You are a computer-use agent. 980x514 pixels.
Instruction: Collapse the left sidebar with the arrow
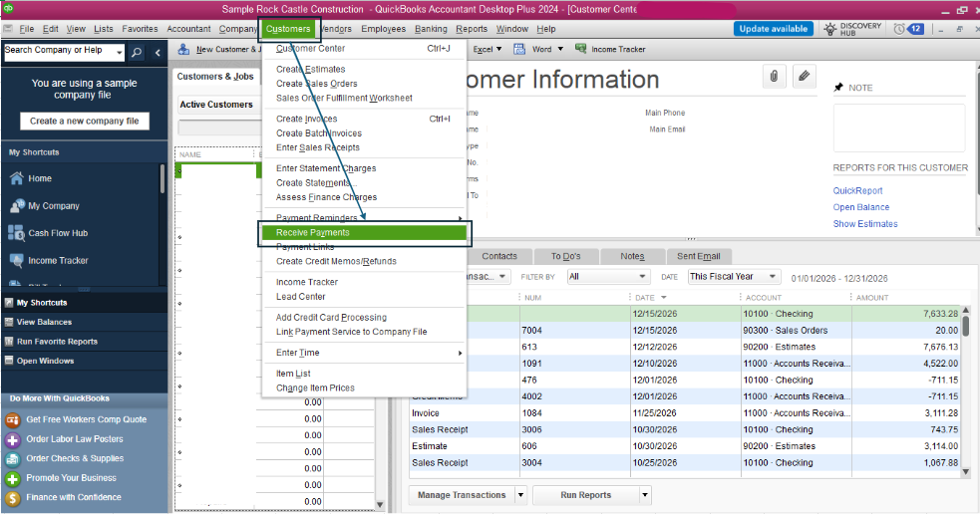(x=158, y=52)
